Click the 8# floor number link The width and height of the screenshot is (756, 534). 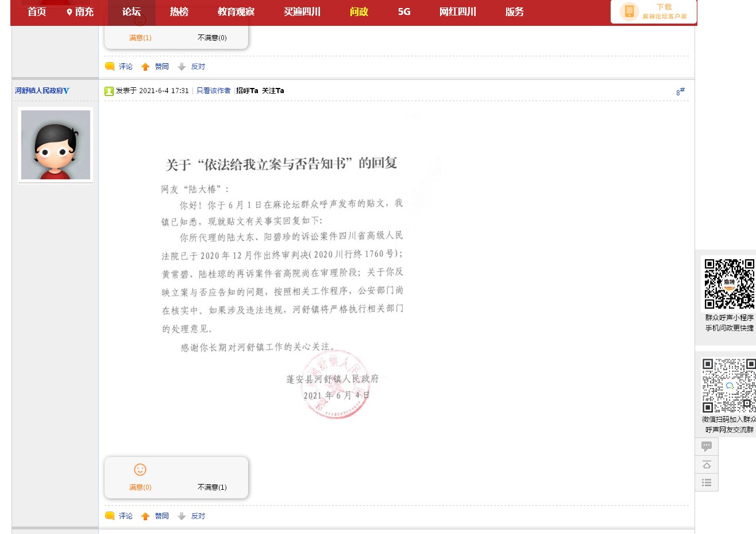(680, 91)
